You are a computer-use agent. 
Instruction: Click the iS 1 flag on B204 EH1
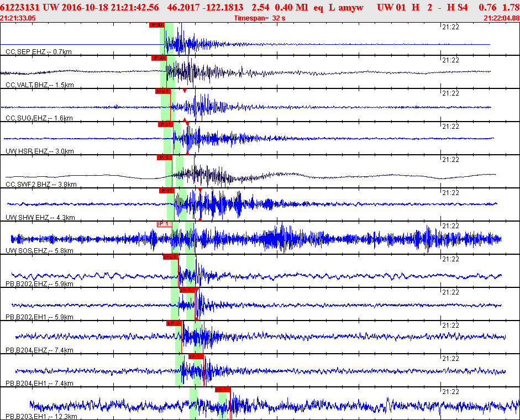(x=196, y=356)
